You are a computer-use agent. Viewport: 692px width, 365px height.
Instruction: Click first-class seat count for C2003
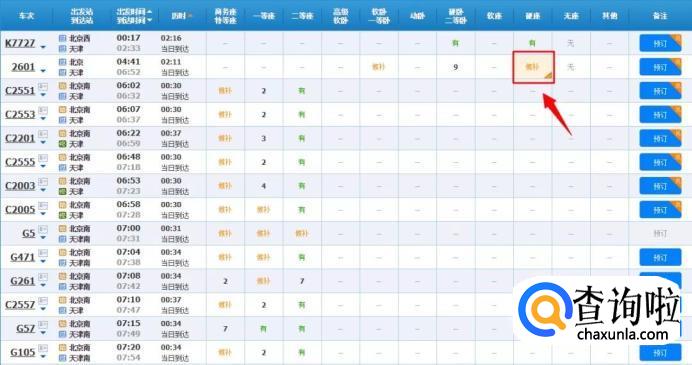(263, 186)
